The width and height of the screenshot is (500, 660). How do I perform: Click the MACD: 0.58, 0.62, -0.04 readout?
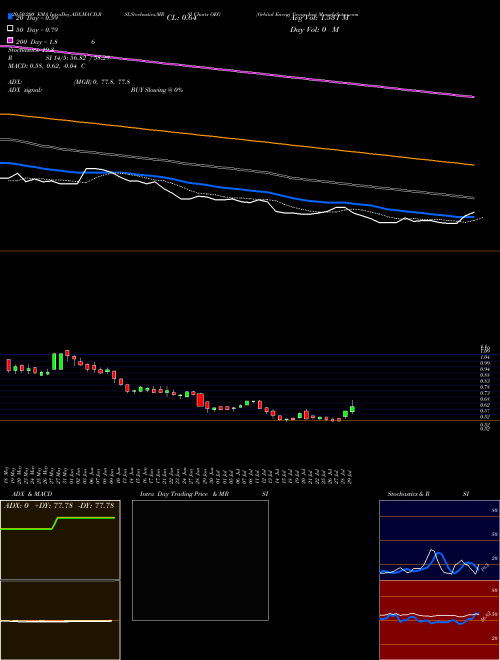(x=47, y=66)
